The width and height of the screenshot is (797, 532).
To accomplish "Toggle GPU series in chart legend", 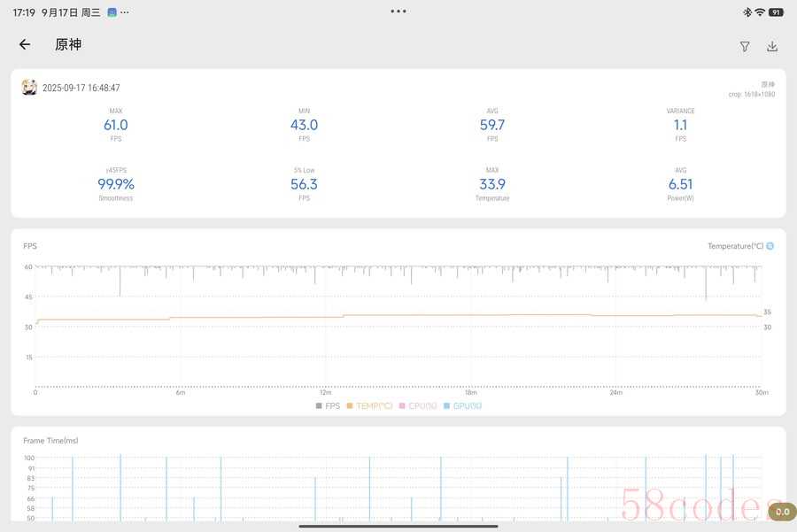I will click(462, 406).
